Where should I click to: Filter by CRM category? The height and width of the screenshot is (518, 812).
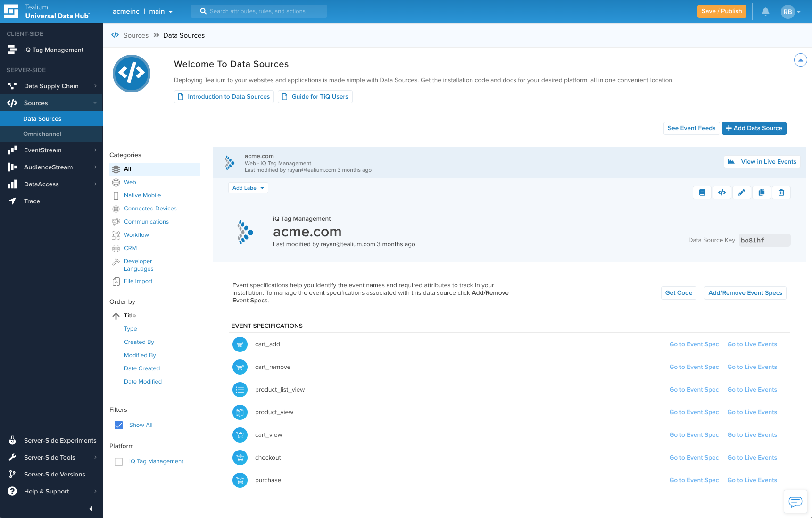(x=130, y=248)
